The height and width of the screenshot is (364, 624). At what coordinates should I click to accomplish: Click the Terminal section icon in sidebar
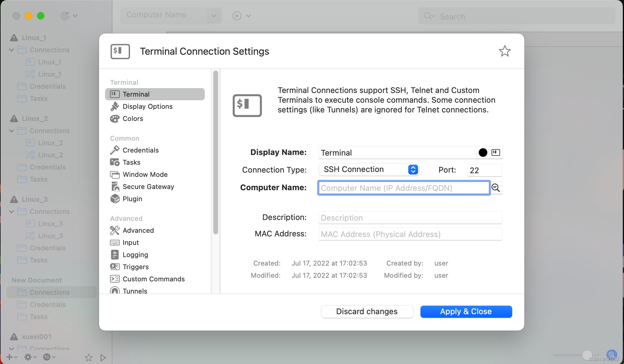point(114,94)
